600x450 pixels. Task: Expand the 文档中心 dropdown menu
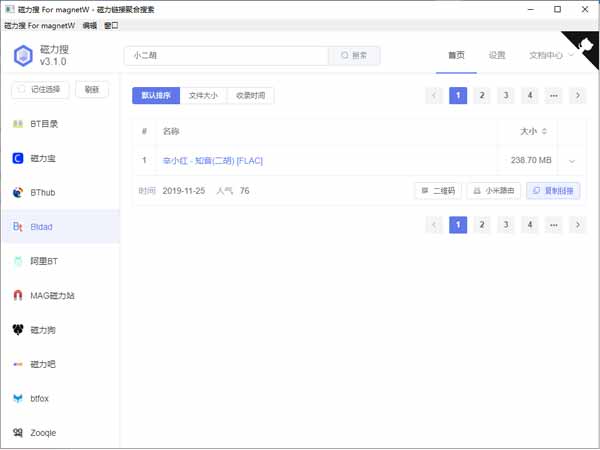click(x=551, y=56)
